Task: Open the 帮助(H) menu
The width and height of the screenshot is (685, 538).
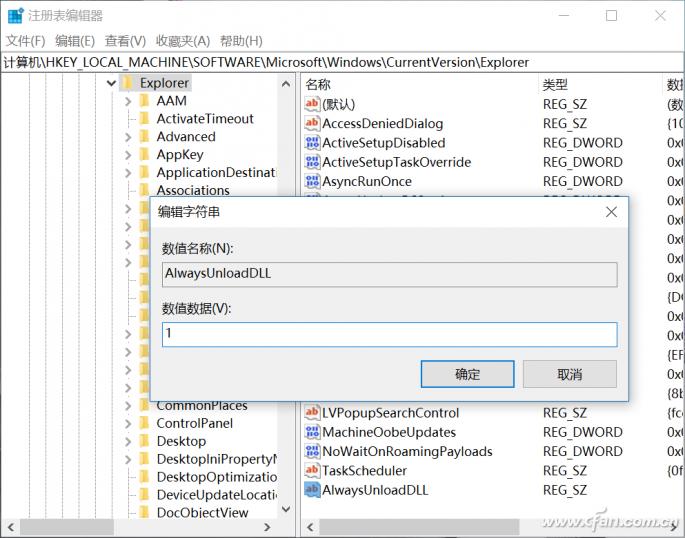Action: point(241,41)
